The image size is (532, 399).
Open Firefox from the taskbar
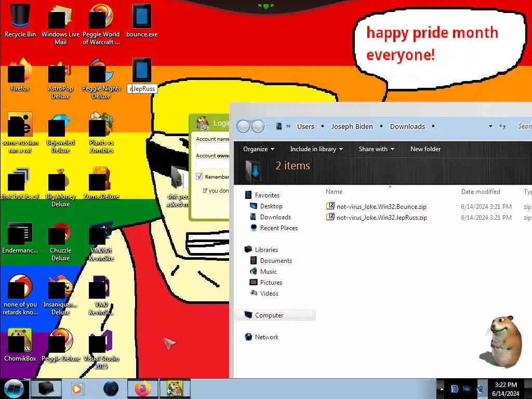[x=143, y=389]
